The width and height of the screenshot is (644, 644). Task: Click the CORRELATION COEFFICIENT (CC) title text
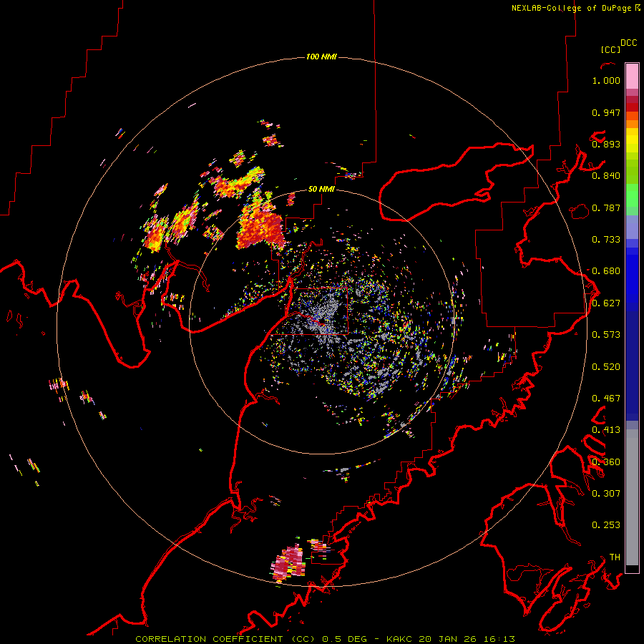225,639
